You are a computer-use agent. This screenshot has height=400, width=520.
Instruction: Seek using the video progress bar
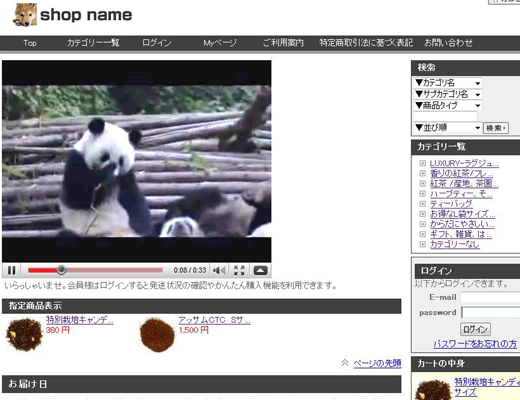point(95,270)
